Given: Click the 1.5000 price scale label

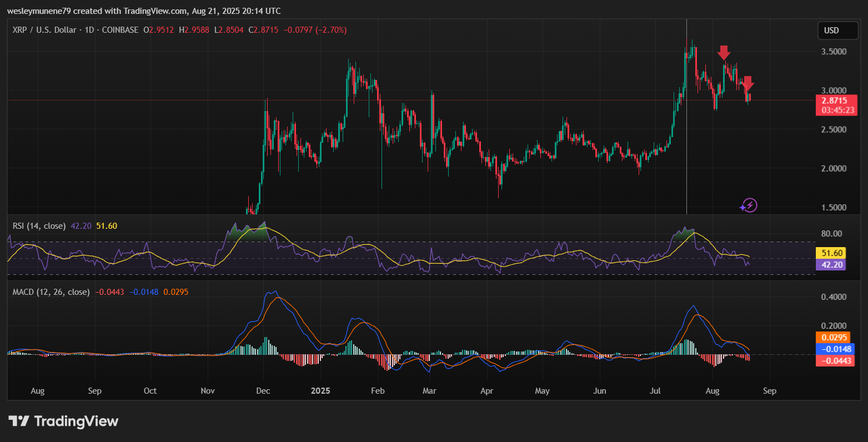Looking at the screenshot, I should click(834, 207).
